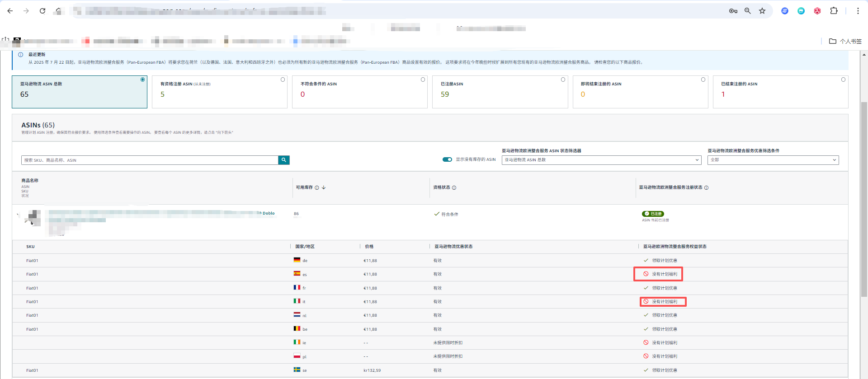
Task: Open ASIN 状态筛选器 dropdown
Action: pyautogui.click(x=601, y=160)
